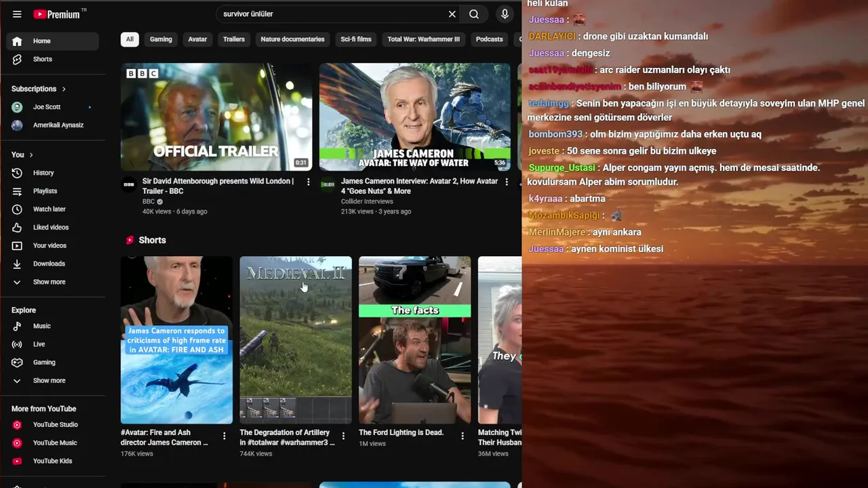
Task: Open Medieval II artillery short thumbnail
Action: pos(296,340)
